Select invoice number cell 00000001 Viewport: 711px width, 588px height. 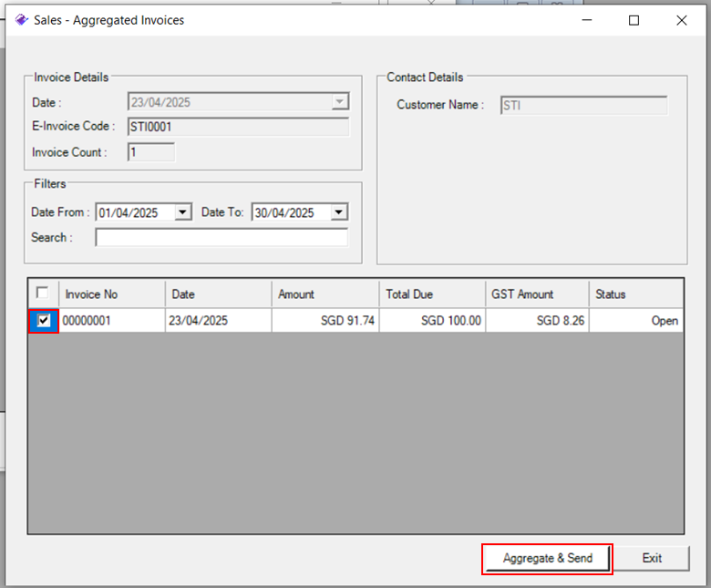[112, 321]
